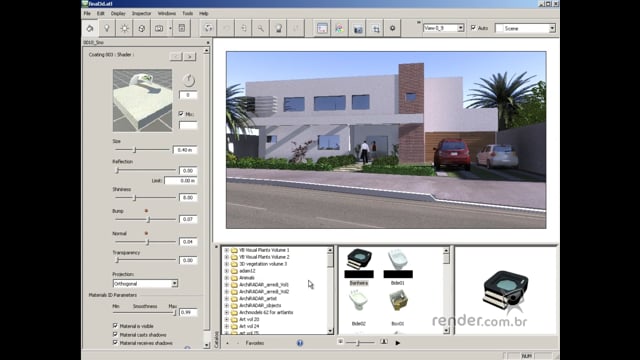Image resolution: width=640 pixels, height=360 pixels.
Task: Click the play arrow in catalog bar
Action: [x=398, y=343]
